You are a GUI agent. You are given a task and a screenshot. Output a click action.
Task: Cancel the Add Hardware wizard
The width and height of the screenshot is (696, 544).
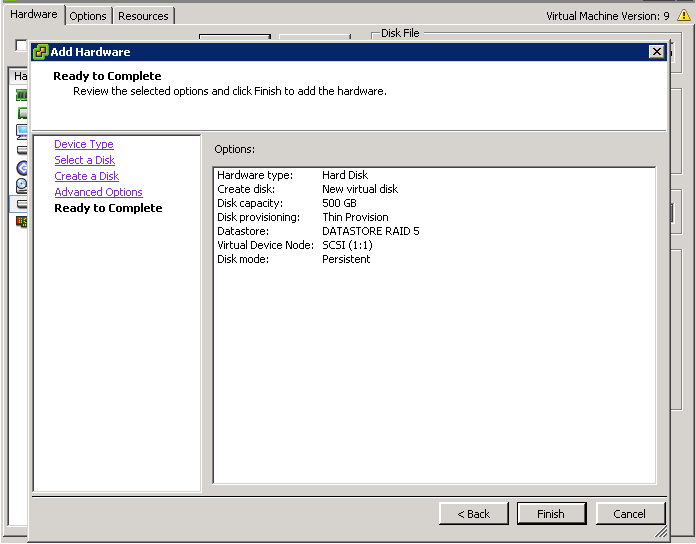(630, 514)
